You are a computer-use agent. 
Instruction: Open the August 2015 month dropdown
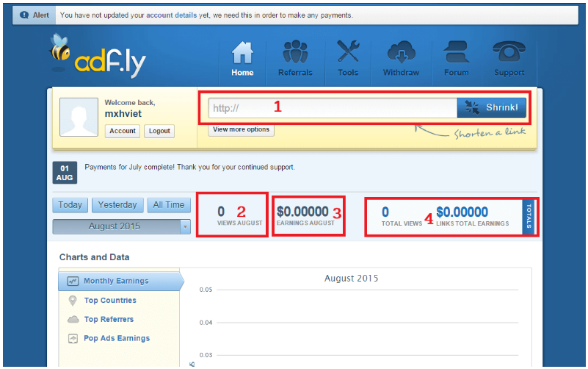(x=122, y=226)
